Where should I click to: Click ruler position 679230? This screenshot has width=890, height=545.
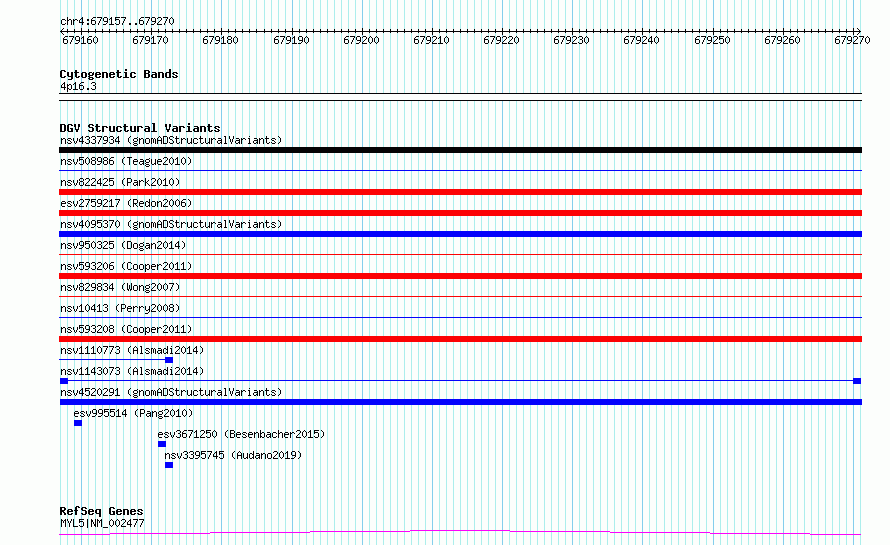tap(571, 40)
